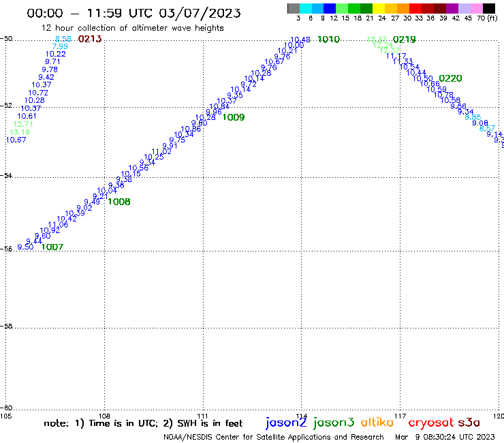Click the NOAA/NESDIS credit line

coord(274,438)
